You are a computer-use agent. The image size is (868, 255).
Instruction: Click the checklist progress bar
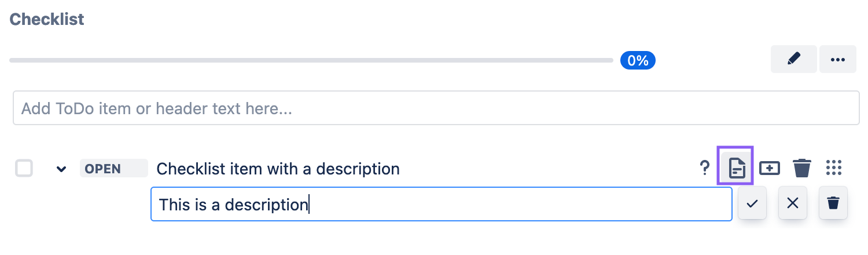(311, 60)
